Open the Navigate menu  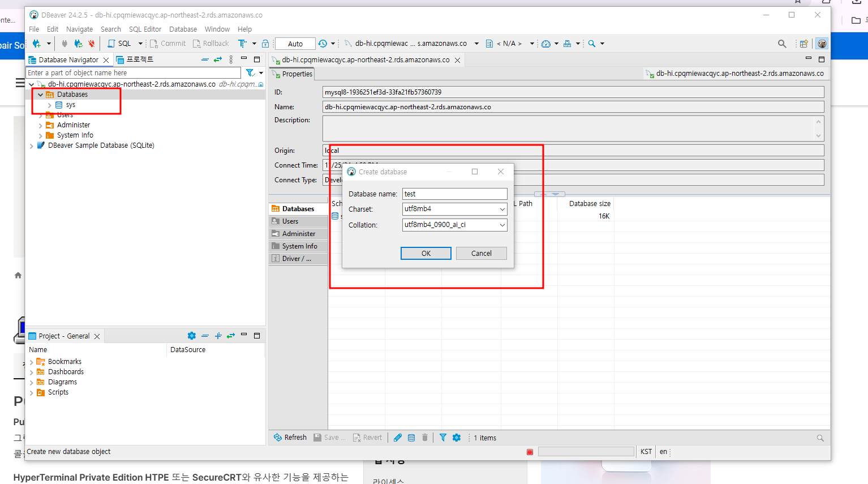pos(79,29)
